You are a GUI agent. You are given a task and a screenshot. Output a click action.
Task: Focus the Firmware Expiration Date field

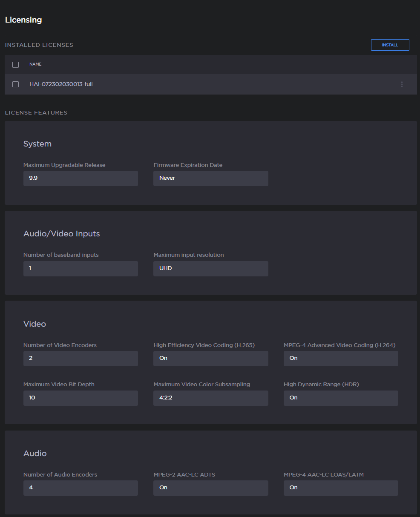[x=210, y=178]
